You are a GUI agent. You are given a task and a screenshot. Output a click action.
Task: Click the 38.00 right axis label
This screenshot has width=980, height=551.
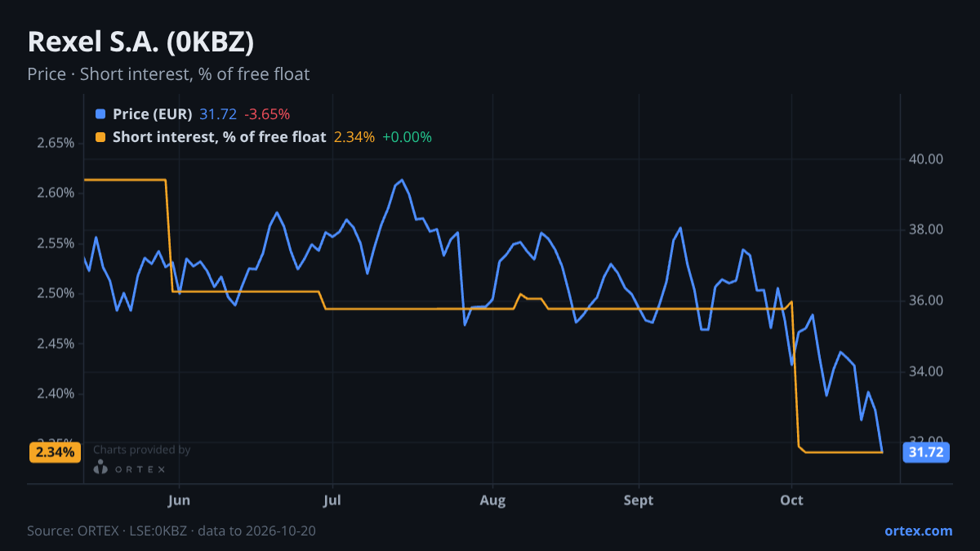(x=926, y=230)
